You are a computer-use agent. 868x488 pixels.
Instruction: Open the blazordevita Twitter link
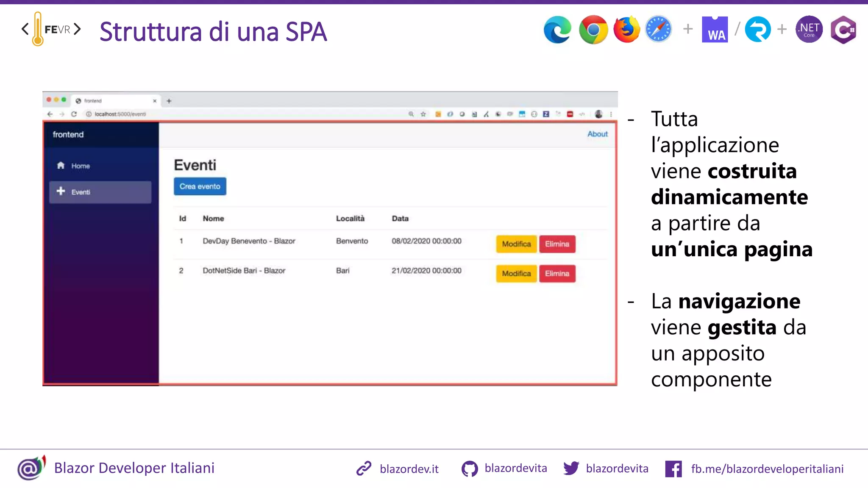[x=617, y=469]
